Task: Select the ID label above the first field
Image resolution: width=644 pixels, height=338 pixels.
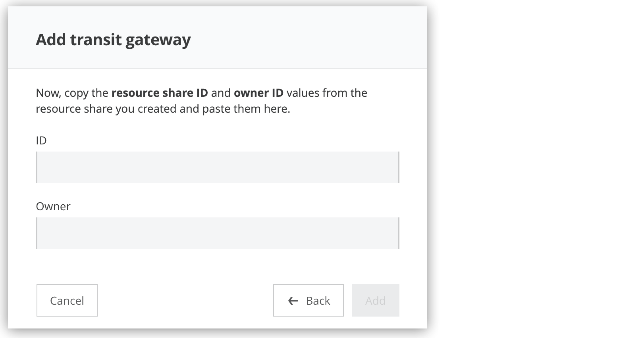Action: [41, 140]
